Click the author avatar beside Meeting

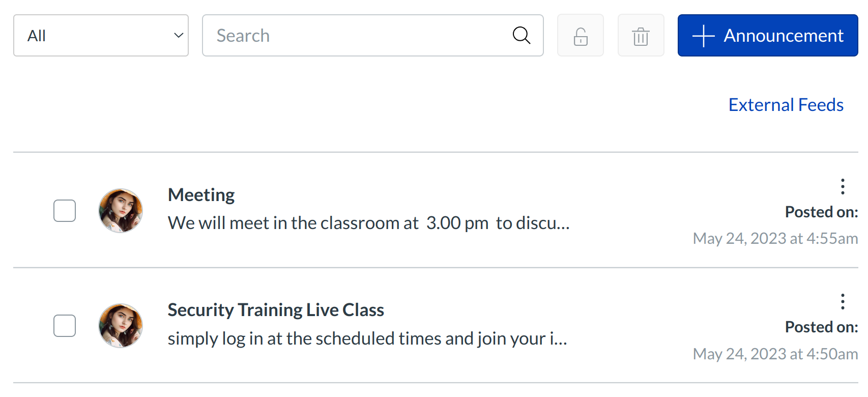pos(121,211)
